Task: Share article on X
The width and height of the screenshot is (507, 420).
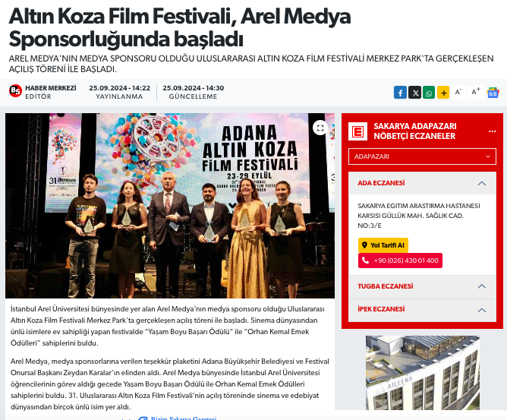Action: pos(414,93)
